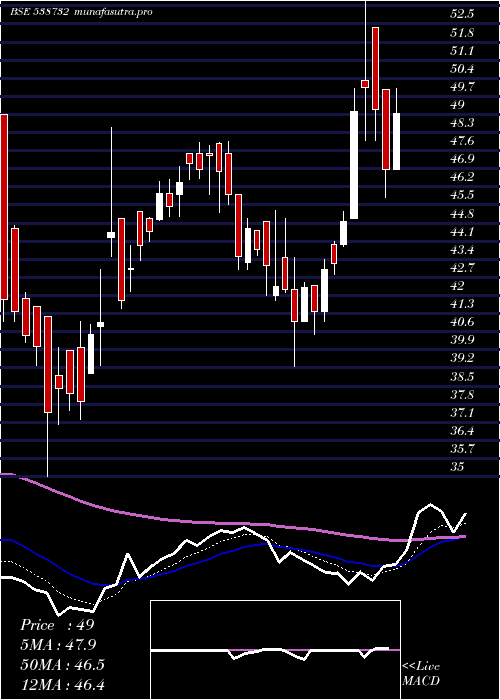Click the 41.3 price axis label
Viewport: 500px width, 700px height.
(462, 304)
